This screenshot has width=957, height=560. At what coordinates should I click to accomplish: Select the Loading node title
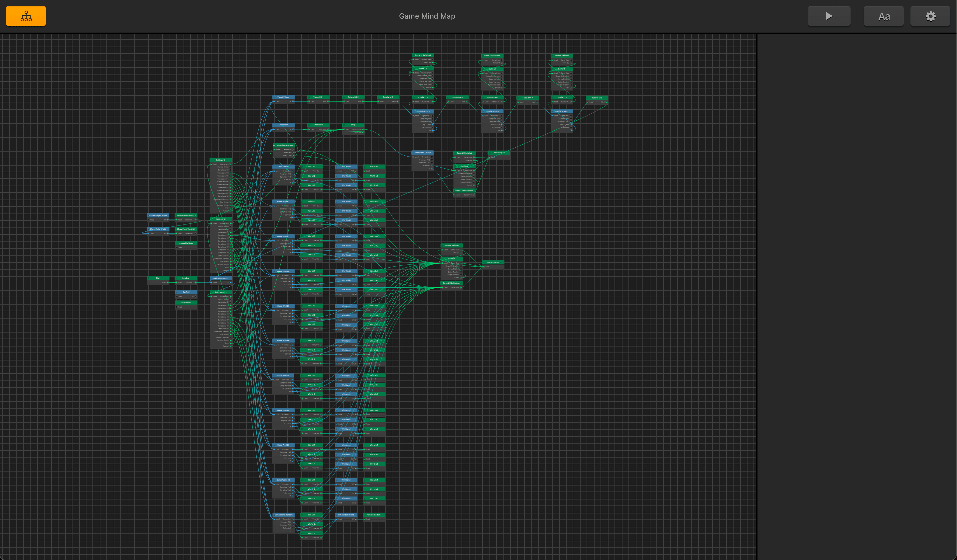pyautogui.click(x=186, y=278)
